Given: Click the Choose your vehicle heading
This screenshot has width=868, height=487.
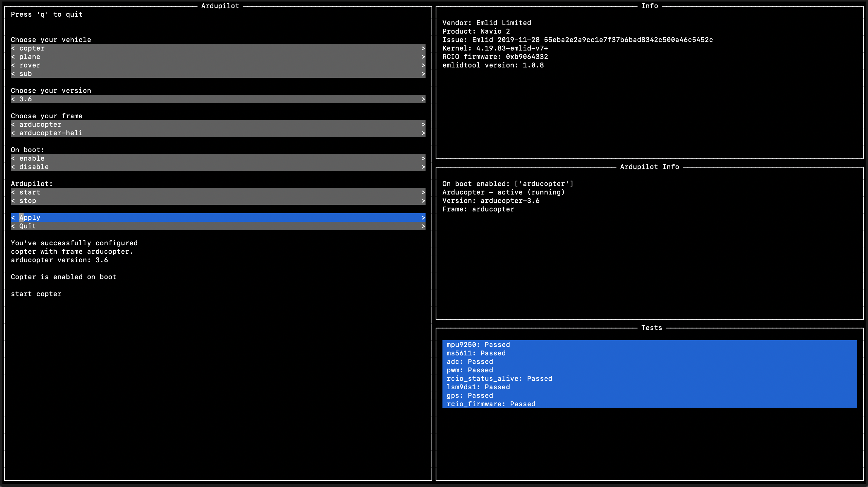Looking at the screenshot, I should tap(51, 40).
